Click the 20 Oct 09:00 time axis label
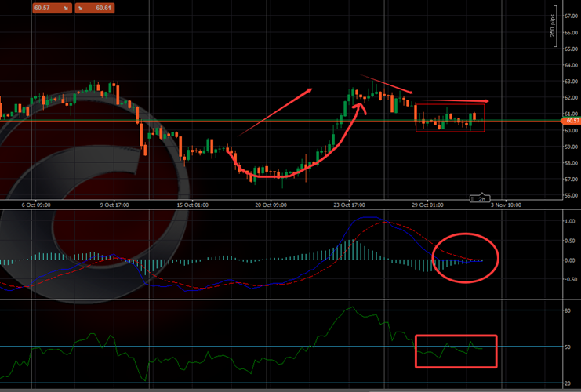 tap(271, 205)
